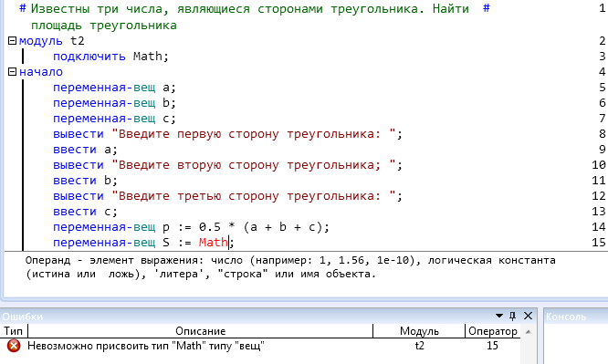
Task: Click the operator value 15 in the error row
Action: point(492,346)
